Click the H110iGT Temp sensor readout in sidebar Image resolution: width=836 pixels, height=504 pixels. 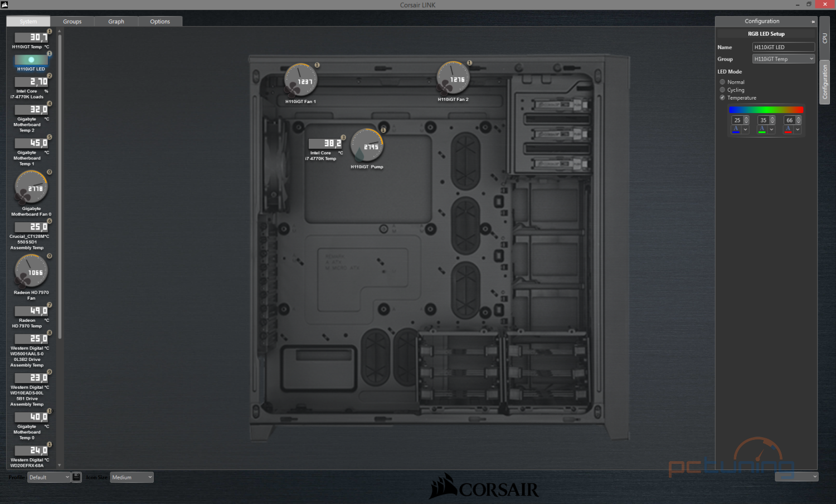pyautogui.click(x=31, y=37)
